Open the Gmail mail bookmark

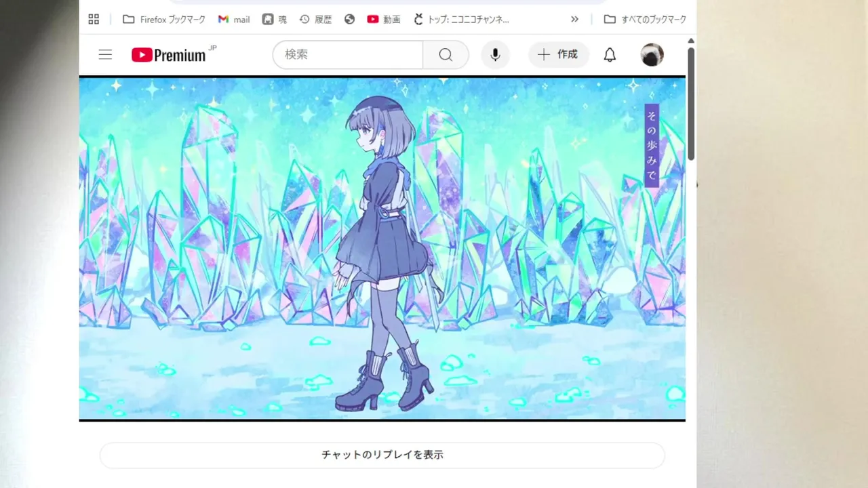click(234, 20)
